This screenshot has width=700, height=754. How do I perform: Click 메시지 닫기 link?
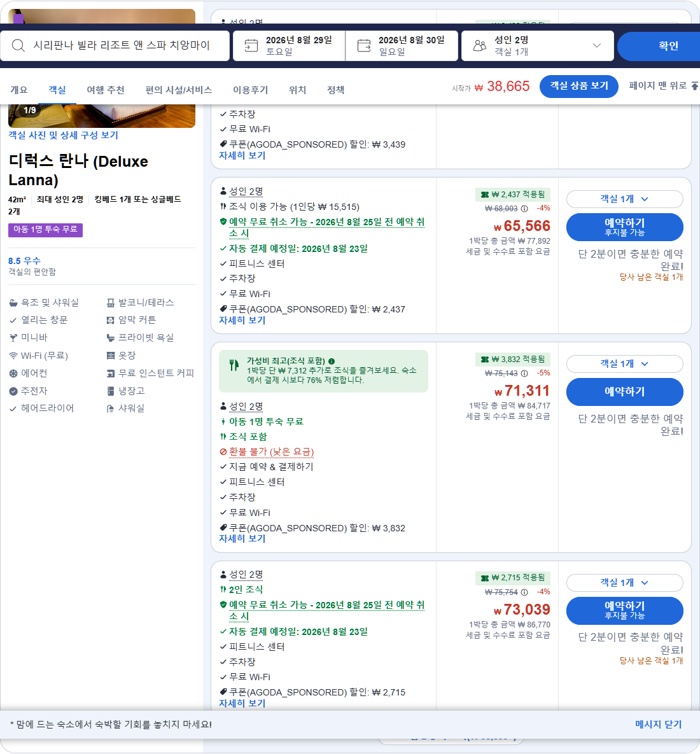658,725
